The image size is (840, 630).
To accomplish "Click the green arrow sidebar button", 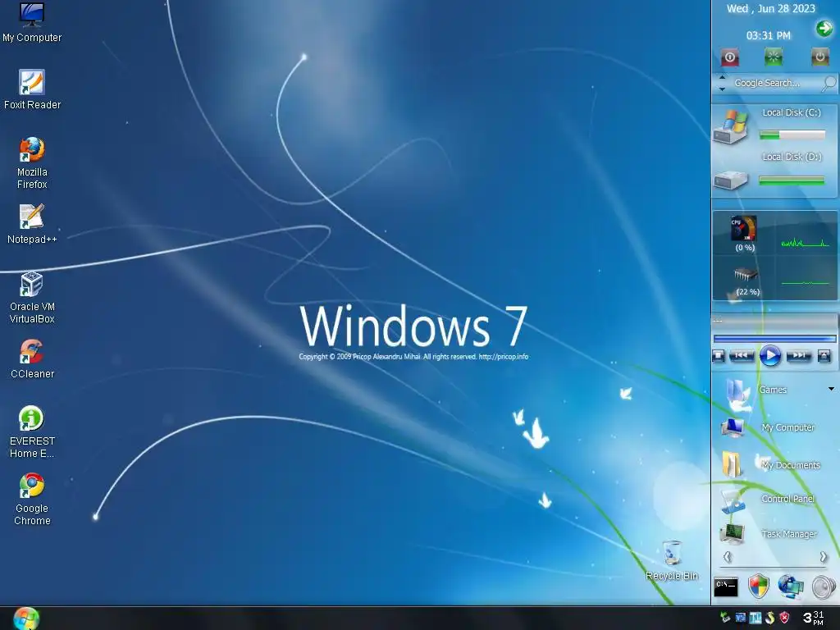I will (x=824, y=28).
